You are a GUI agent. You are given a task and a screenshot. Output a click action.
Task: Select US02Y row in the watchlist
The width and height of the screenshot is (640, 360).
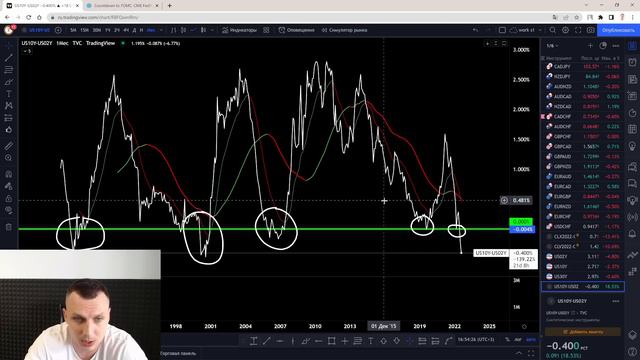click(583, 256)
